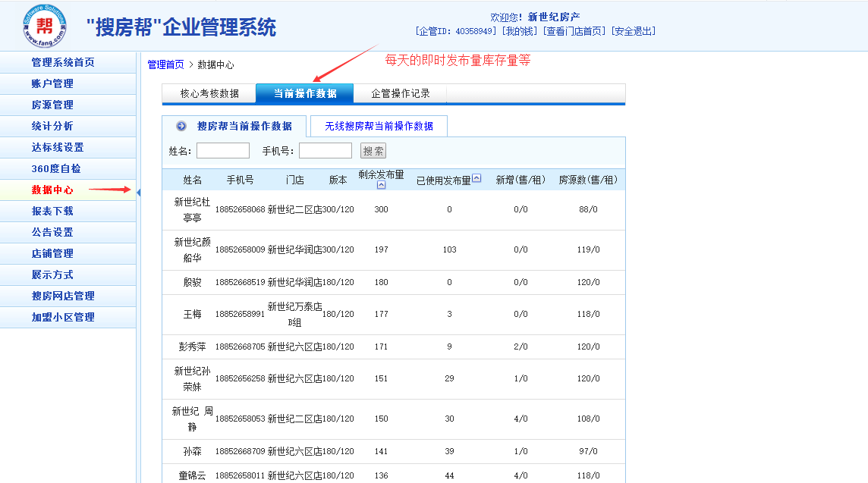The width and height of the screenshot is (868, 483).
Task: Click the 搜房帮 fang.com logo
Action: (x=44, y=26)
